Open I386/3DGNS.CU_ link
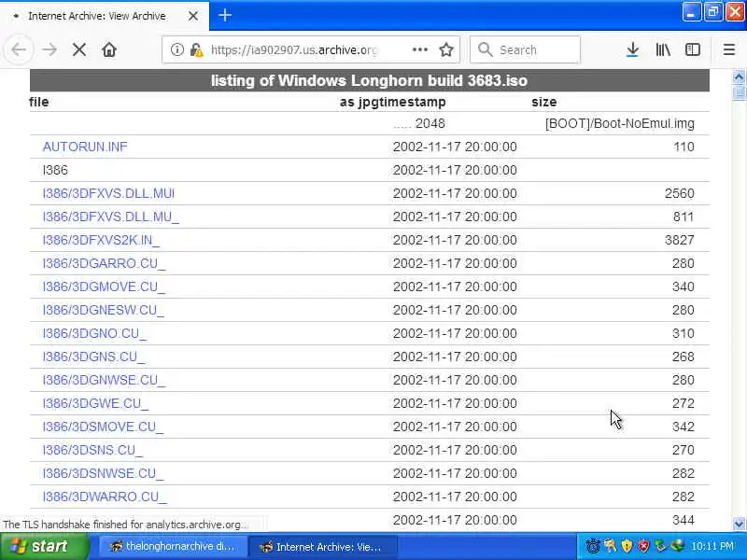The image size is (747, 560). 93,357
